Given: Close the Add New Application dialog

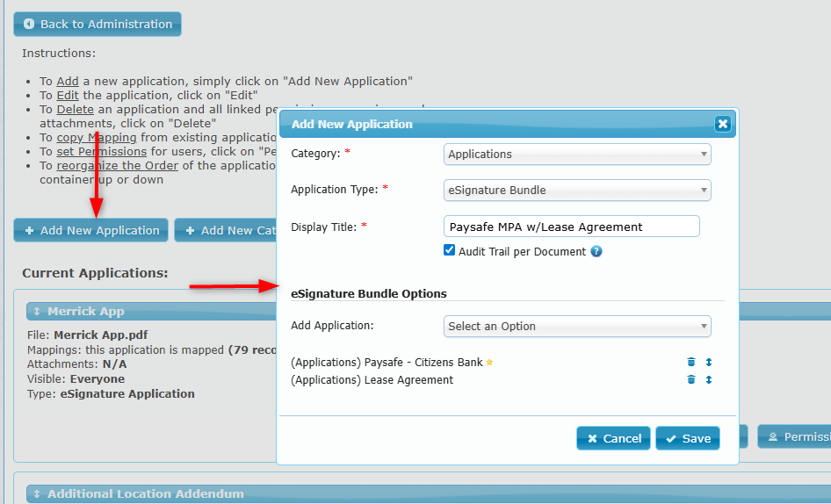Looking at the screenshot, I should [722, 124].
